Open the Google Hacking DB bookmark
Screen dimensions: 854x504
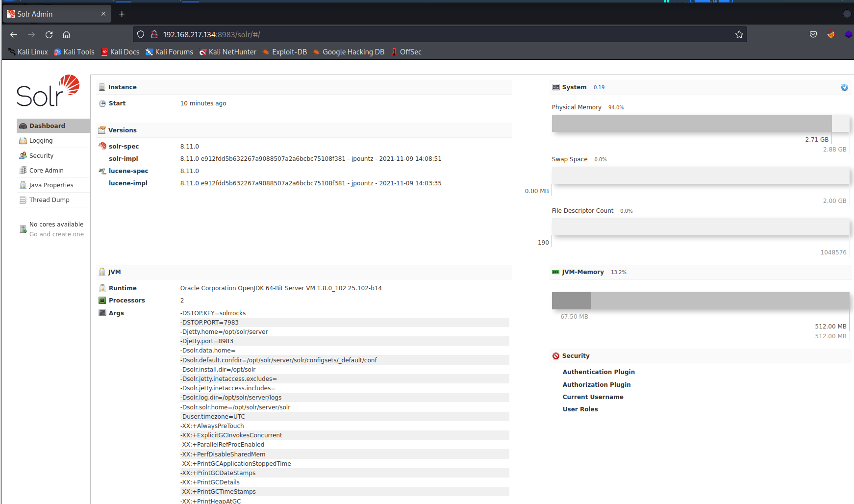(x=349, y=52)
